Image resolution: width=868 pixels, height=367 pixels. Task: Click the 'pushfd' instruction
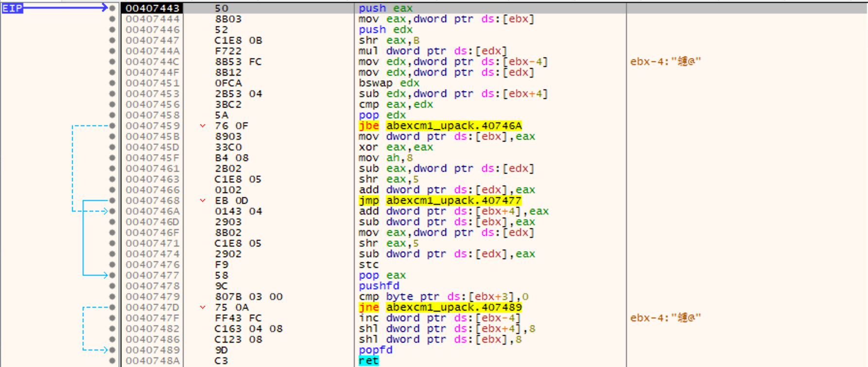379,286
